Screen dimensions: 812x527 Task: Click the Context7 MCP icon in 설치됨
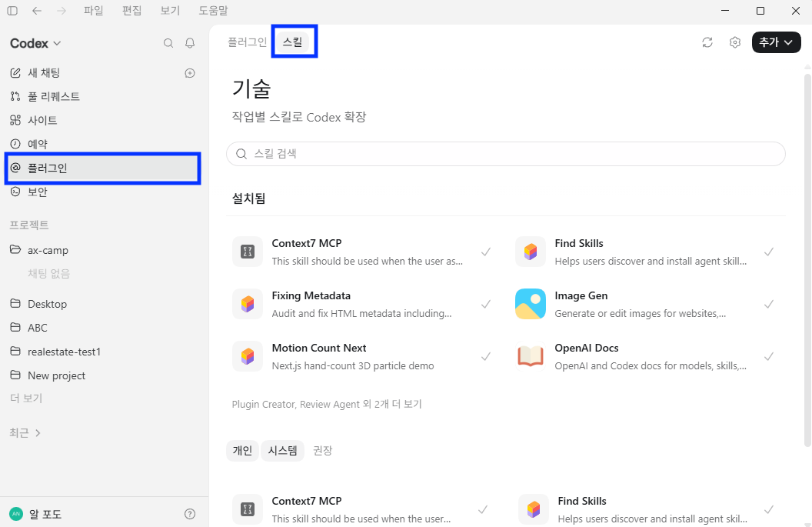tap(248, 252)
